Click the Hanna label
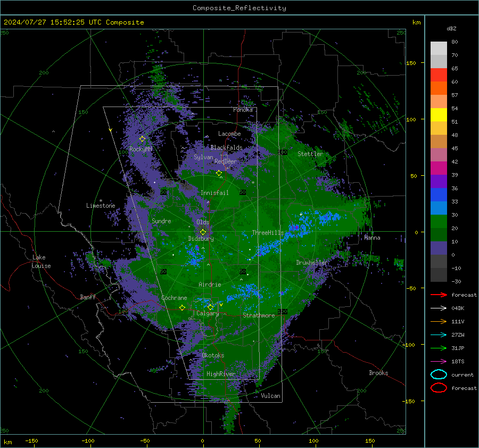The image size is (479, 448). tap(372, 238)
